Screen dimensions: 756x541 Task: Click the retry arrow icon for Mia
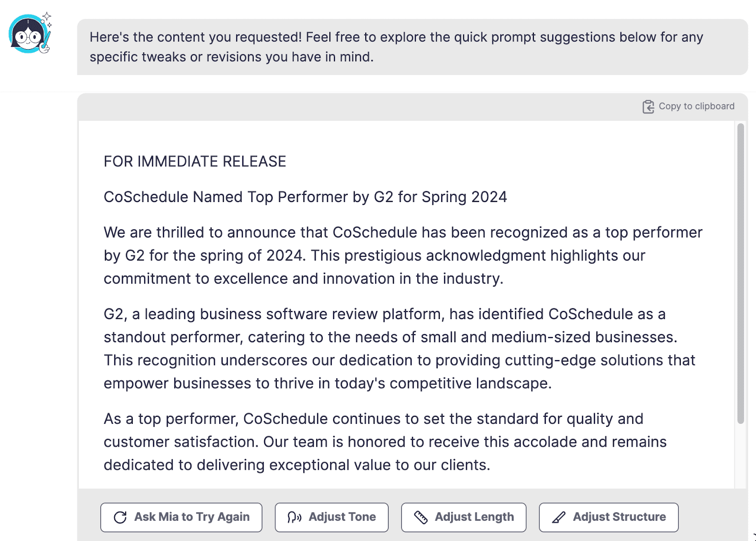coord(120,517)
